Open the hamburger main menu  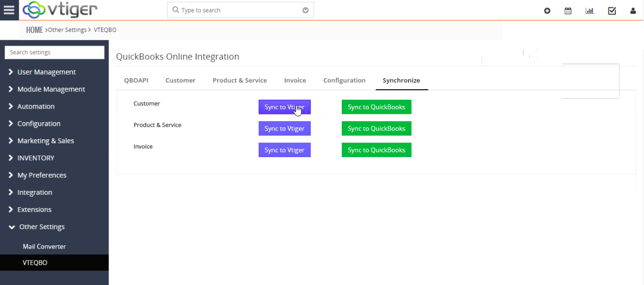(x=9, y=10)
